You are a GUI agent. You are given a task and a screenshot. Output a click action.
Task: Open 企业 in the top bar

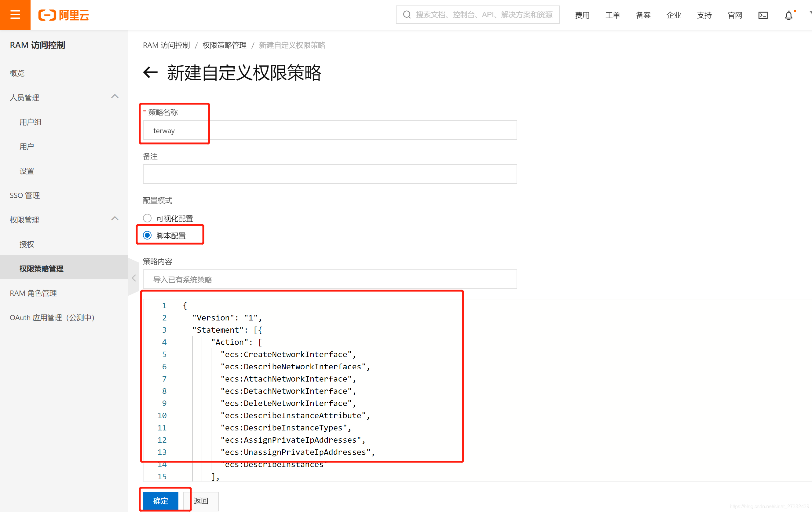click(x=674, y=15)
